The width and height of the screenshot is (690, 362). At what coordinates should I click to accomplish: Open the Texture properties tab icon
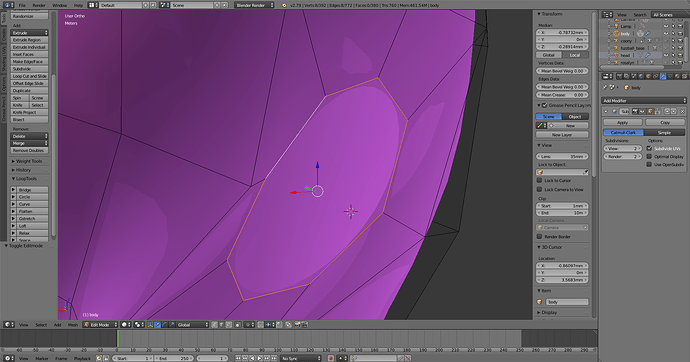tap(684, 76)
